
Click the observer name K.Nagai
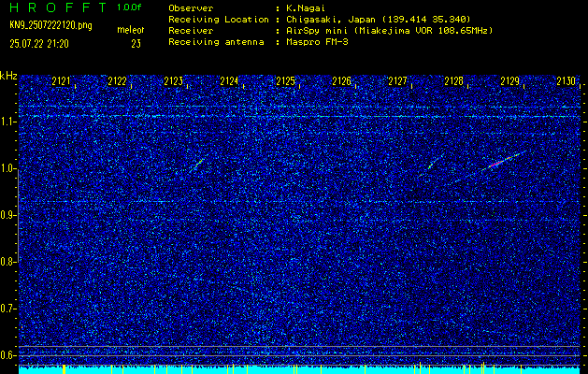click(306, 8)
